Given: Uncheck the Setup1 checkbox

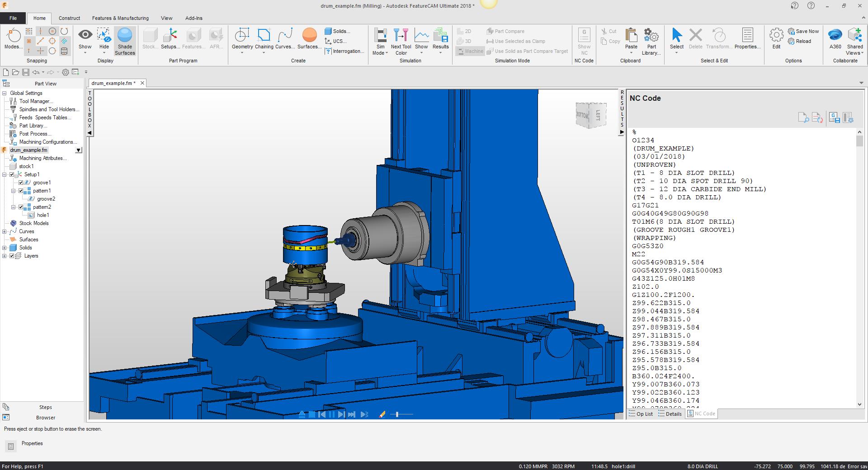Looking at the screenshot, I should [x=12, y=174].
